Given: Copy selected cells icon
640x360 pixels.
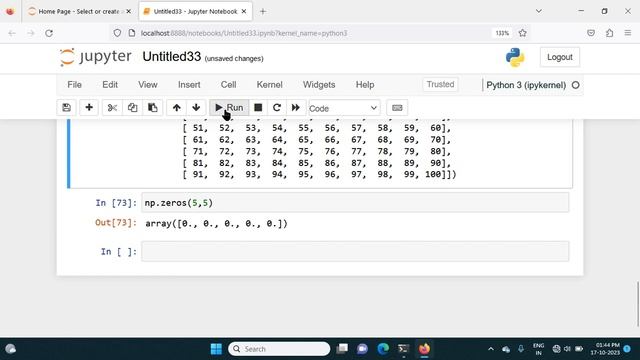Looking at the screenshot, I should click(132, 108).
